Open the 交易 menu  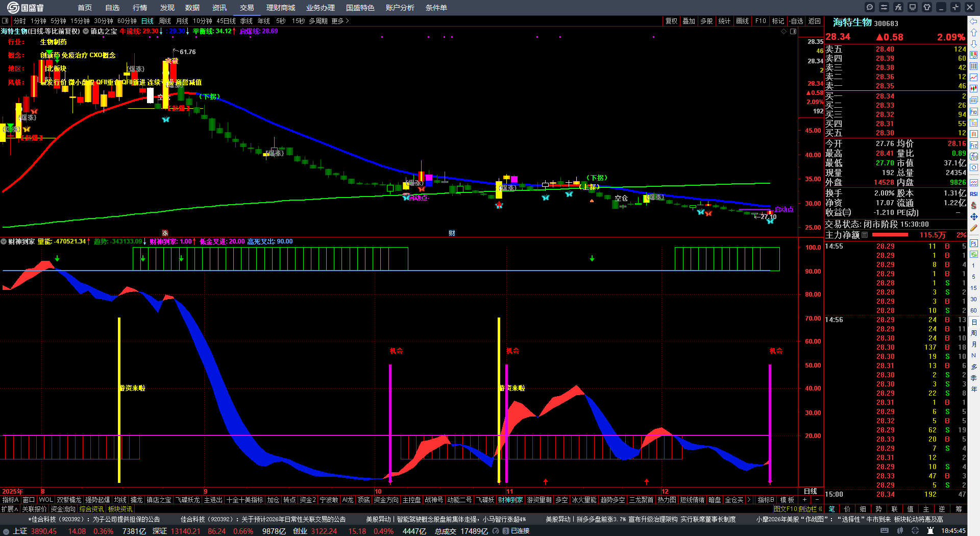(x=247, y=8)
